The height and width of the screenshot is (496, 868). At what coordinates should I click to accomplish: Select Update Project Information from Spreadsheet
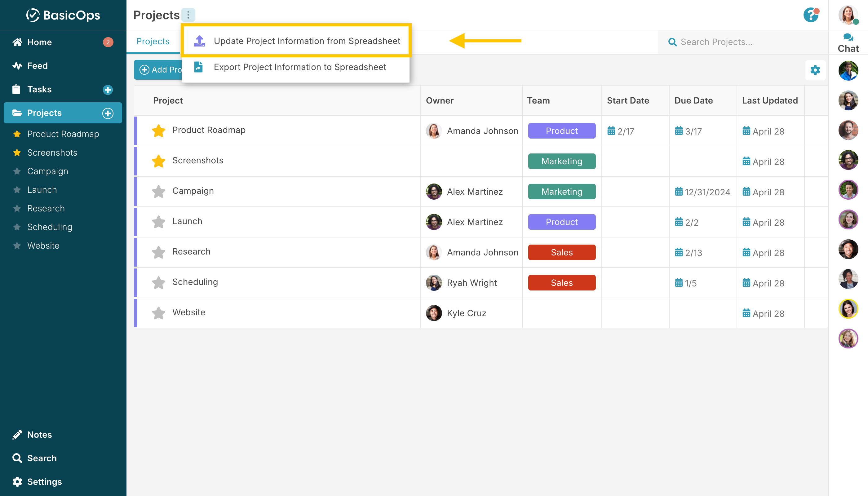[x=307, y=41]
